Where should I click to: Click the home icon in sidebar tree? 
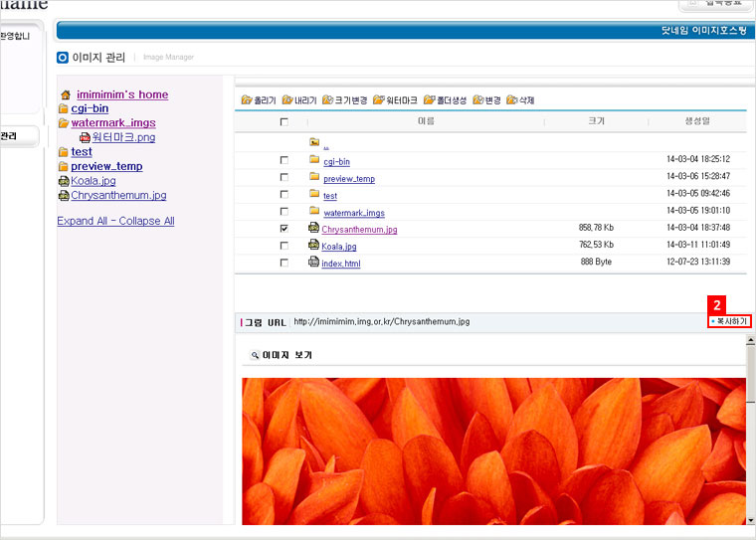pyautogui.click(x=66, y=94)
